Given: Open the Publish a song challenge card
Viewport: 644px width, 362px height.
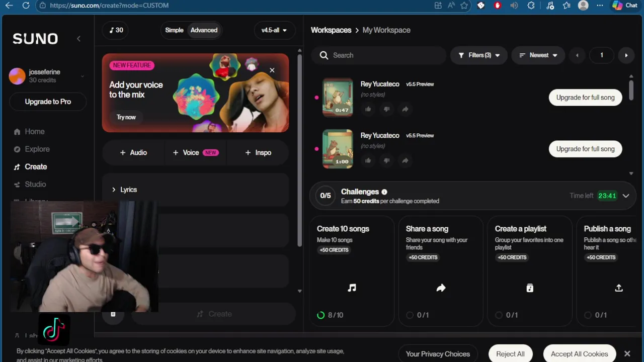Looking at the screenshot, I should click(607, 271).
